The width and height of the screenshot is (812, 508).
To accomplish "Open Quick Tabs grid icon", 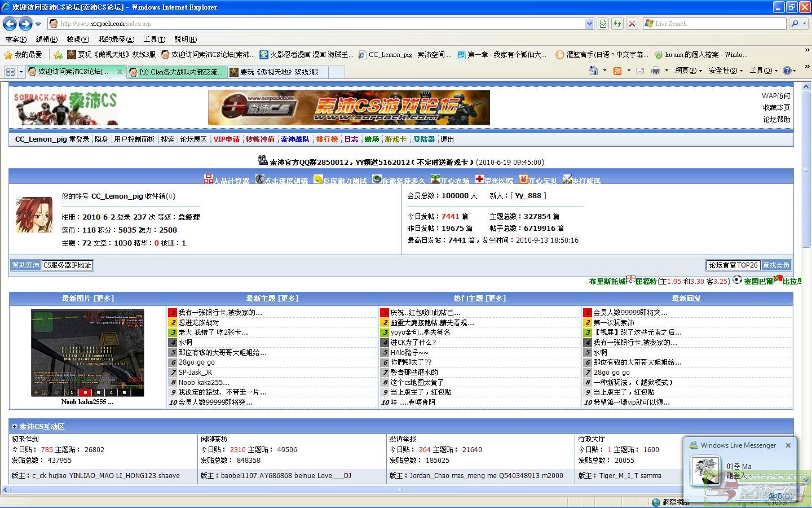I will click(x=10, y=72).
